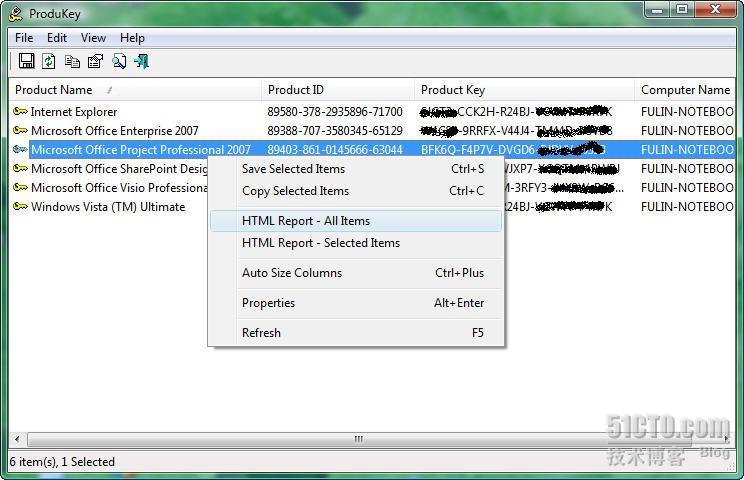744x480 pixels.
Task: Click the key icon beside Internet Explorer
Action: tap(20, 112)
